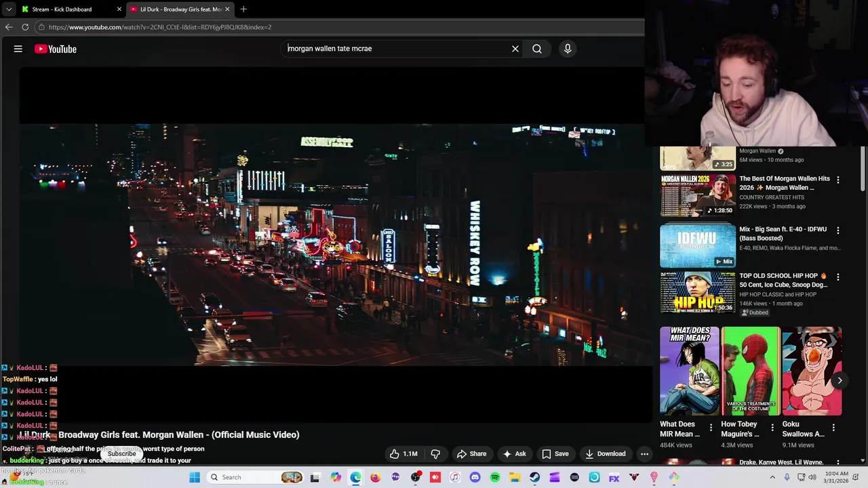Open the Spider-Man costume short thumbnail
The height and width of the screenshot is (488, 868).
tap(751, 371)
